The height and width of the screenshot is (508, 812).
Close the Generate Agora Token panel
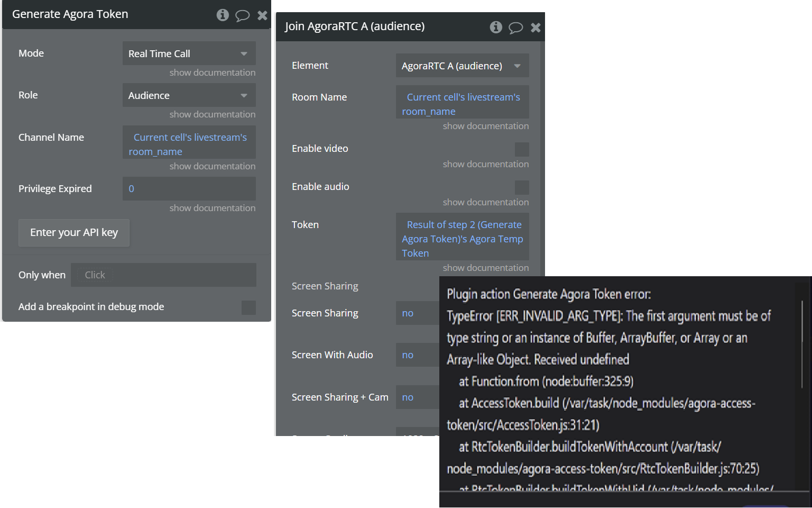point(262,15)
